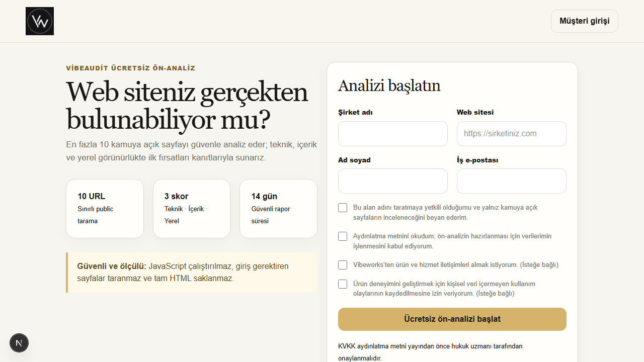Allow usage event logging checkbox
The width and height of the screenshot is (644, 362).
[x=343, y=284]
